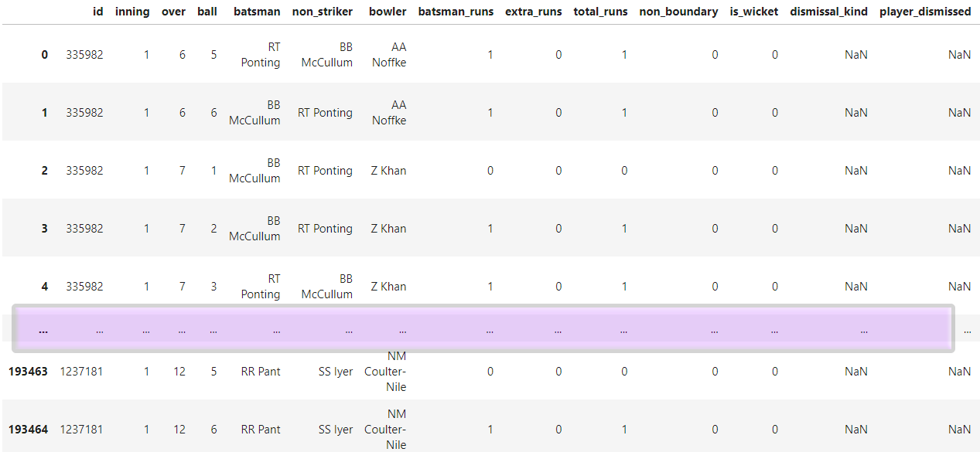This screenshot has width=980, height=452.
Task: Click 'AA Noffke' bowler cell in row 0
Action: 389,55
